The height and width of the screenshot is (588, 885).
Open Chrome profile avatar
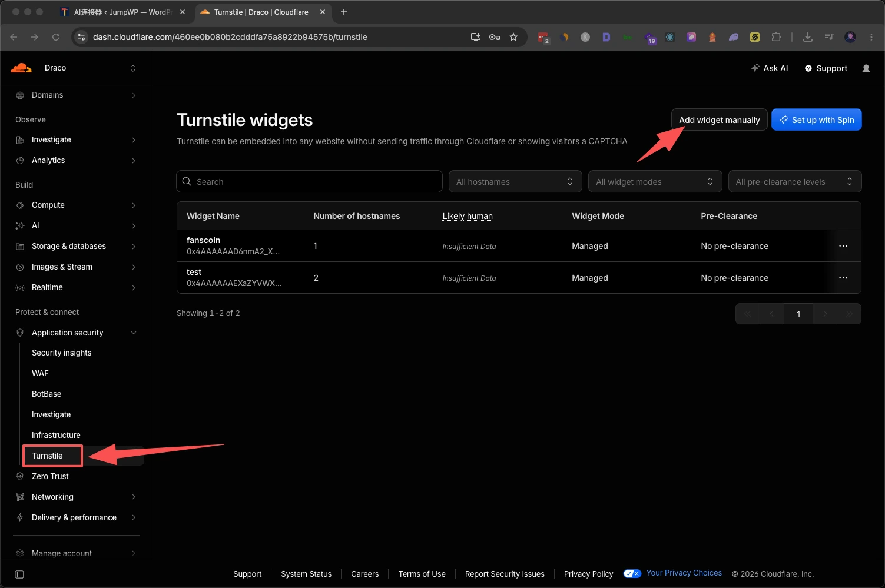pyautogui.click(x=850, y=37)
